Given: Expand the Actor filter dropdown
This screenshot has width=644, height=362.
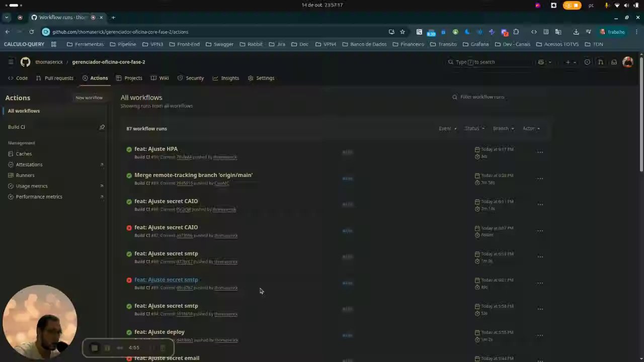Looking at the screenshot, I should 531,129.
